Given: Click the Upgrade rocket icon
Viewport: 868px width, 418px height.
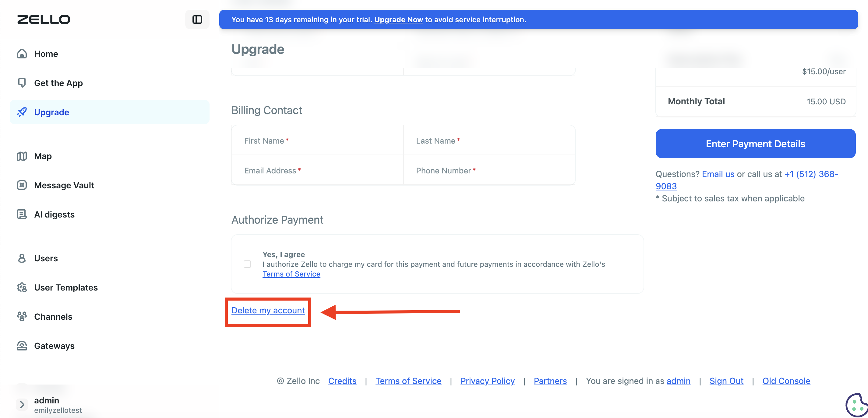Looking at the screenshot, I should 22,112.
